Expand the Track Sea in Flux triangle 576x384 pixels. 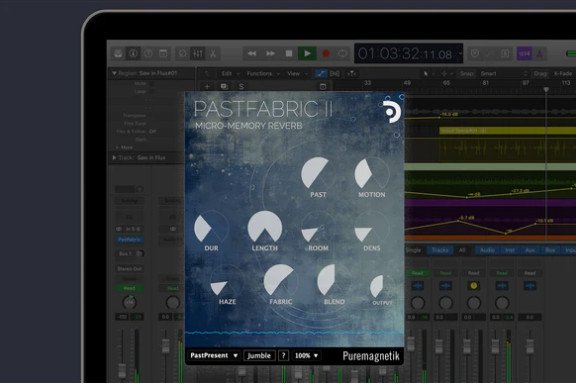(x=114, y=157)
